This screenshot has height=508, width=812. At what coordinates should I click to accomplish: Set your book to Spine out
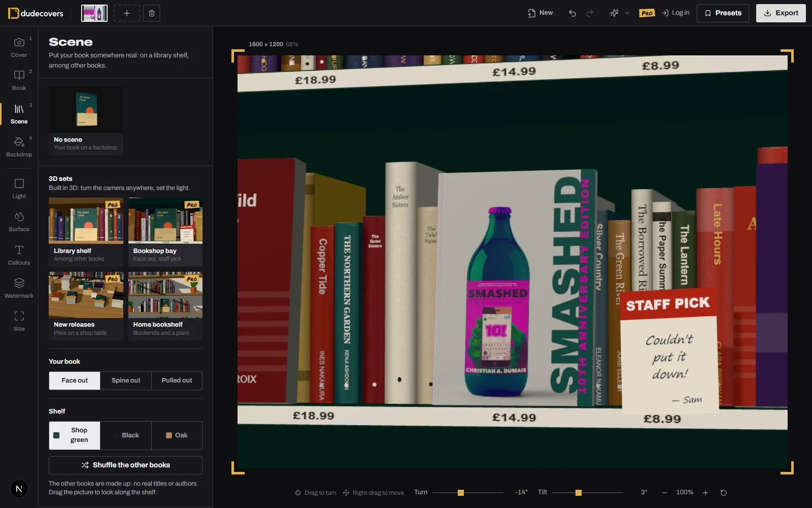[x=126, y=380]
